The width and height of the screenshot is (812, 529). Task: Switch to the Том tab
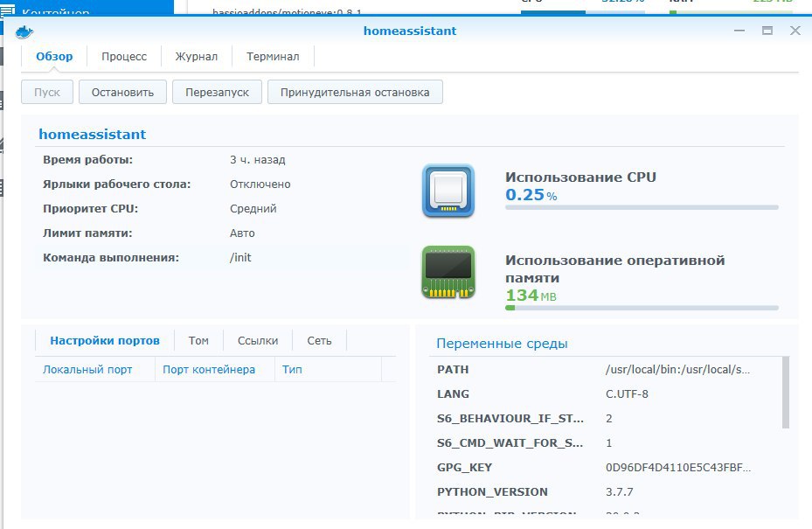(x=198, y=341)
